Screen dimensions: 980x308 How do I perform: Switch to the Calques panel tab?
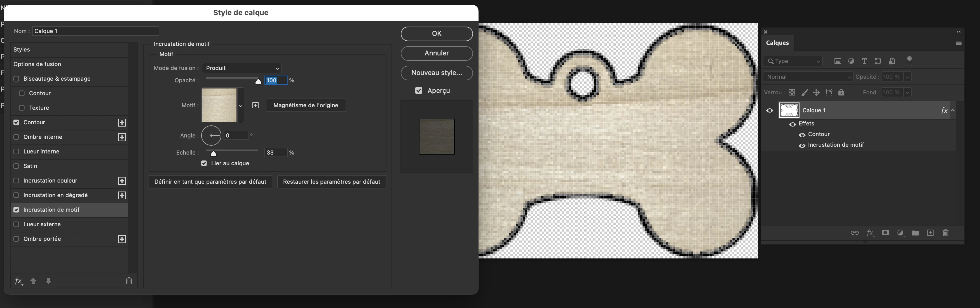[x=777, y=43]
